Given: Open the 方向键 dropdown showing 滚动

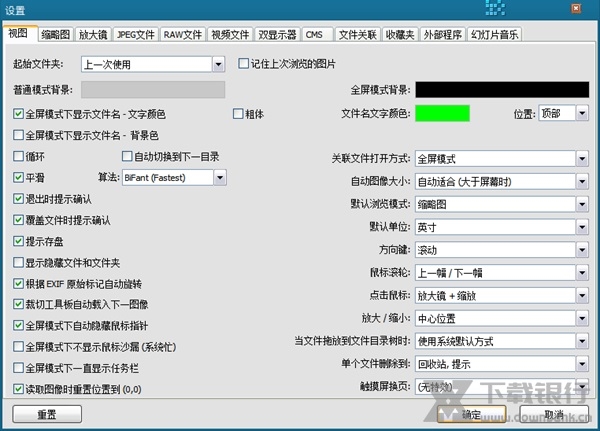Looking at the screenshot, I should click(502, 250).
